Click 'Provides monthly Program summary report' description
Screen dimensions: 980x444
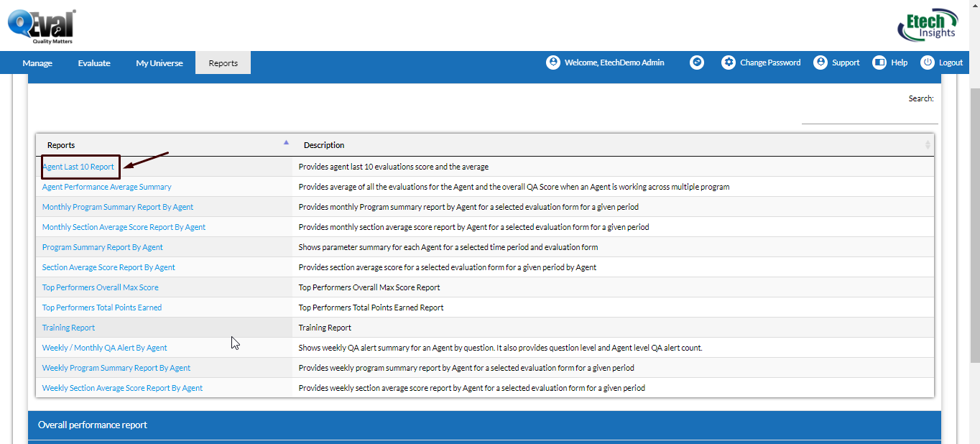tap(468, 207)
